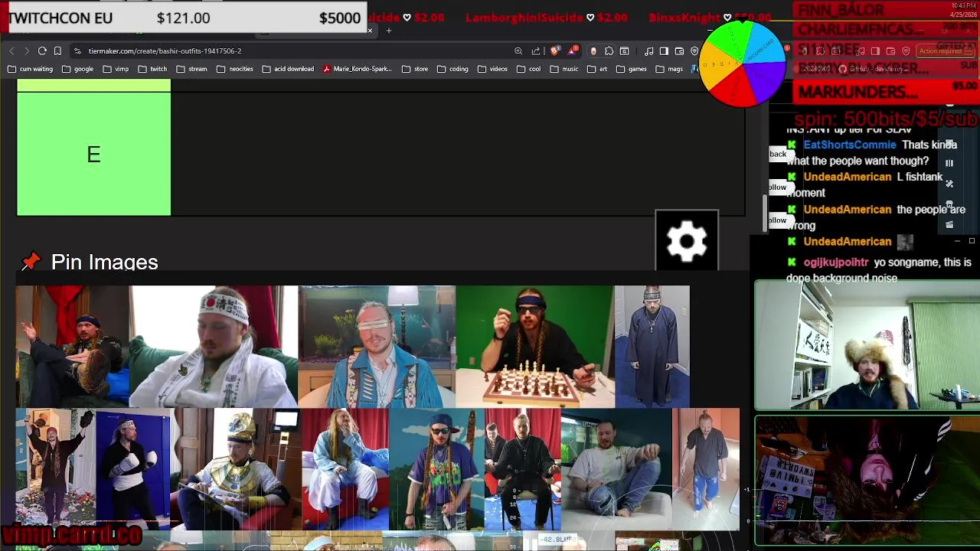Image resolution: width=980 pixels, height=551 pixels.
Task: Click the media control music-note icon
Action: 649,51
